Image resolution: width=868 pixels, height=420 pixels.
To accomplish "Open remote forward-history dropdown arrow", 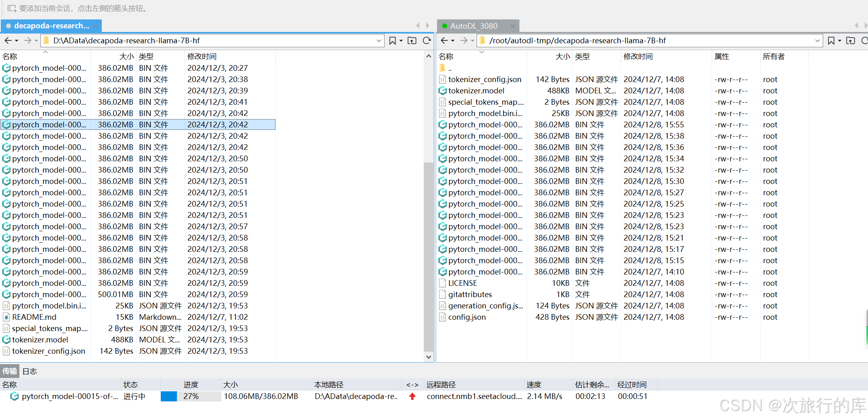I will click(472, 41).
